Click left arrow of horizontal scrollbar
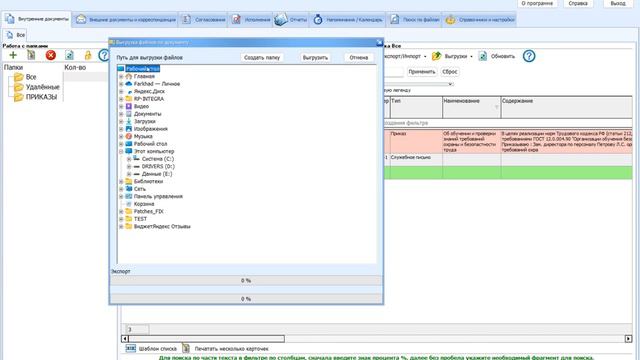This screenshot has height=360, width=640. click(125, 339)
